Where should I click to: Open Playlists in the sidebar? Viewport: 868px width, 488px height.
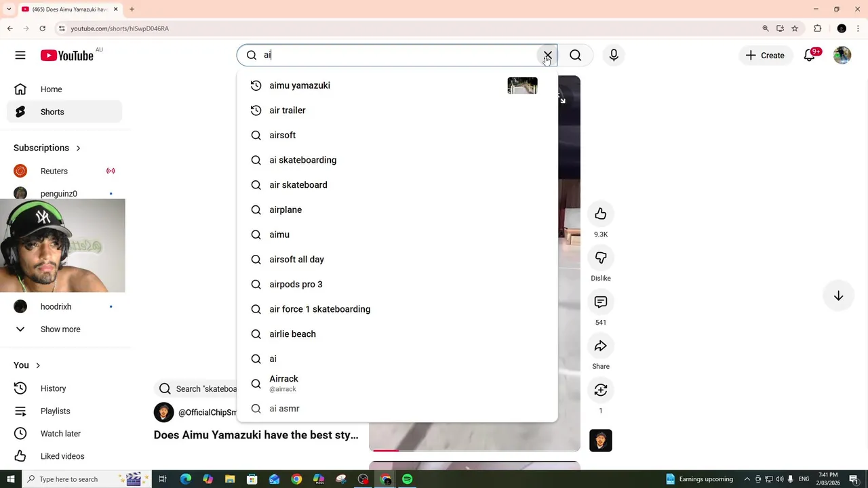[64, 411]
